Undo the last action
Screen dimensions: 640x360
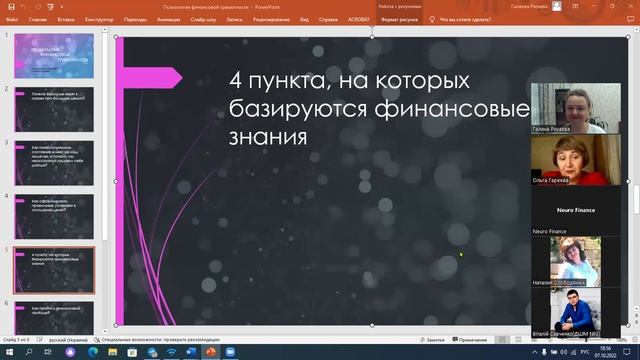point(24,7)
